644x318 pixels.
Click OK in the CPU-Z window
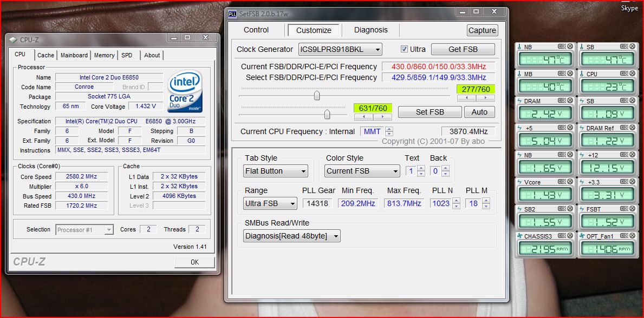(194, 262)
